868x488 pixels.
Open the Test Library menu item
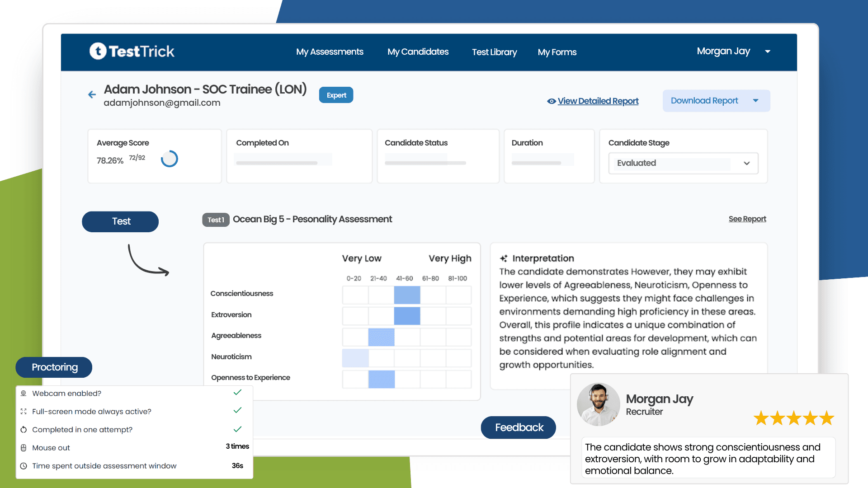(494, 52)
